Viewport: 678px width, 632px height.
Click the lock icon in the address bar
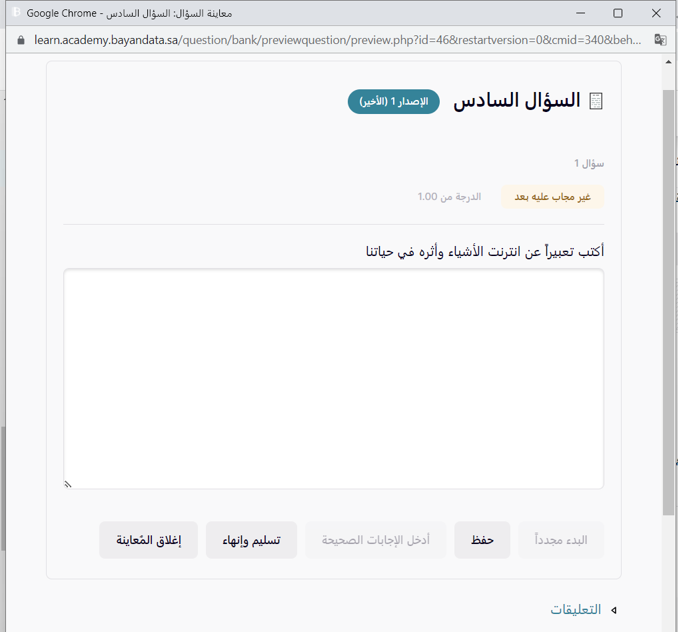[x=20, y=40]
